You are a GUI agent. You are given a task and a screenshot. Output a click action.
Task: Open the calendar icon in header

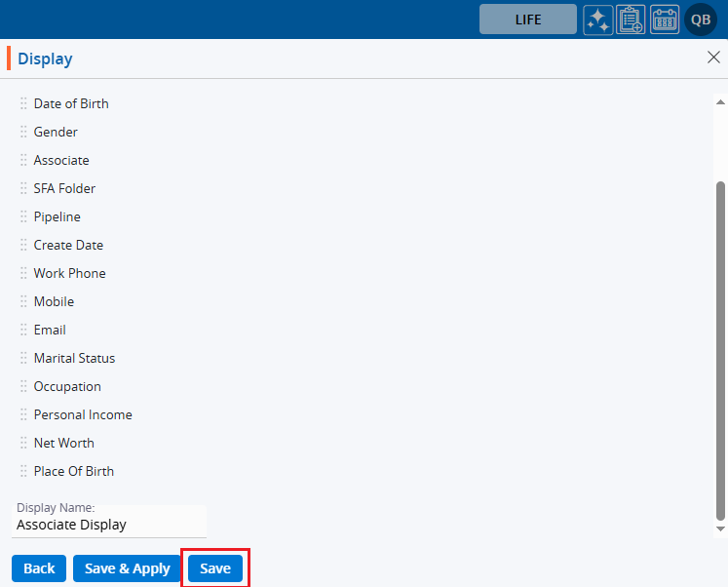(665, 20)
